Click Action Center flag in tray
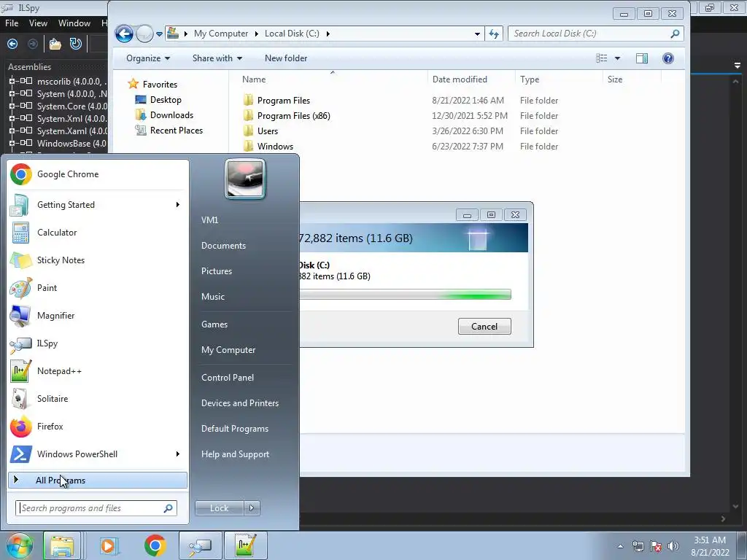 tap(656, 546)
